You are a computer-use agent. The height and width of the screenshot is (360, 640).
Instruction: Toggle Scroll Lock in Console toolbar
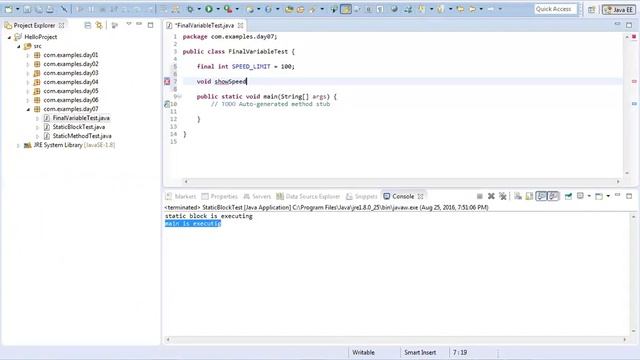pos(529,196)
